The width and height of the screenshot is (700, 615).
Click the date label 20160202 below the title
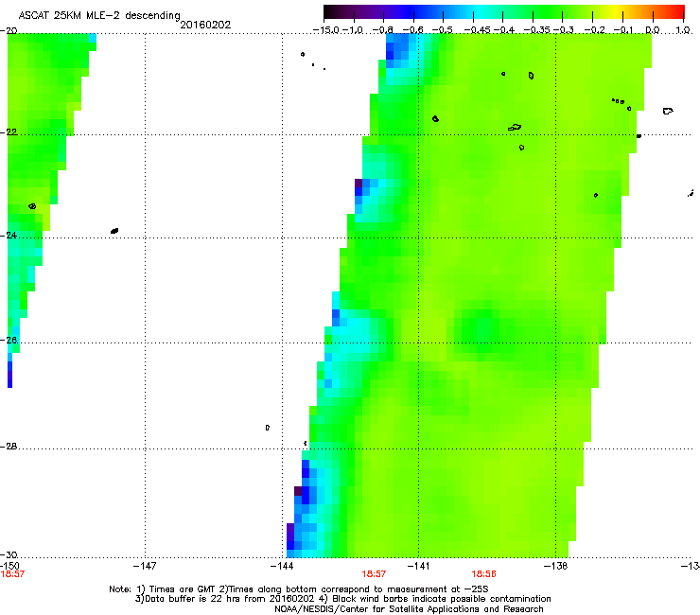click(x=205, y=25)
